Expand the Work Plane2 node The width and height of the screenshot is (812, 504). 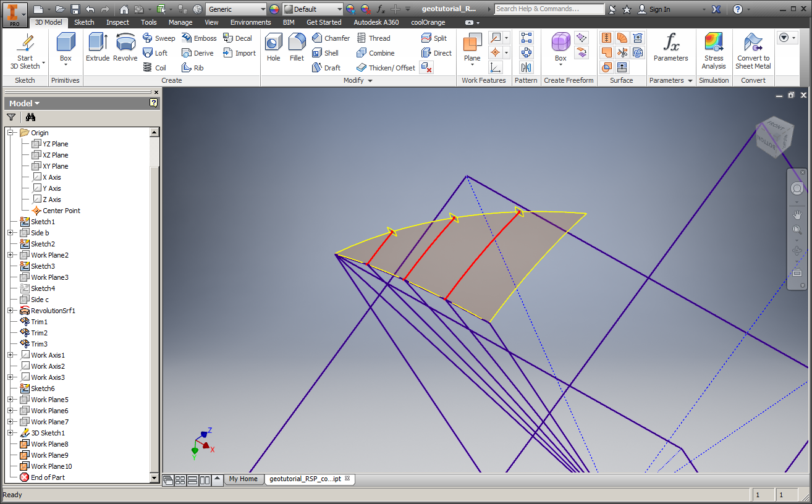(11, 255)
